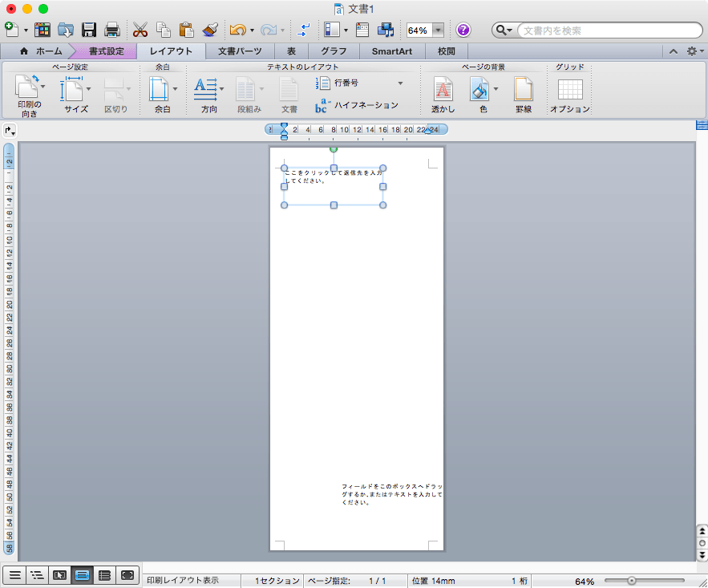Switch to 書式設定 tab
708x588 pixels.
coord(106,51)
